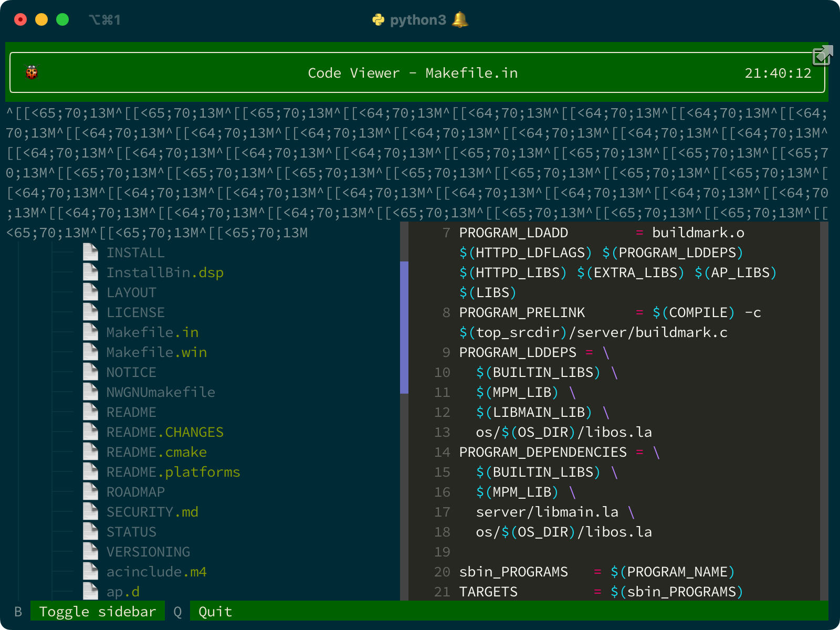Viewport: 840px width, 630px height.
Task: Click the file tree scrollbar thumb
Action: click(404, 327)
